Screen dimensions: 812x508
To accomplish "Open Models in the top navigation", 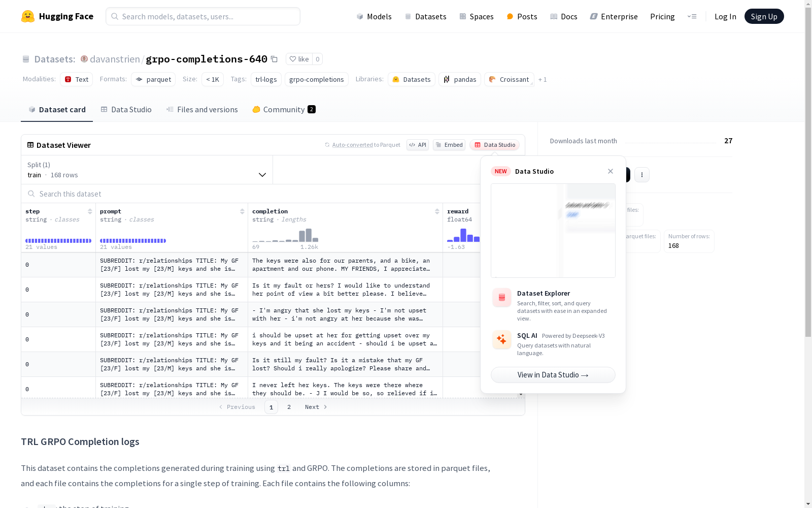I will (x=374, y=16).
